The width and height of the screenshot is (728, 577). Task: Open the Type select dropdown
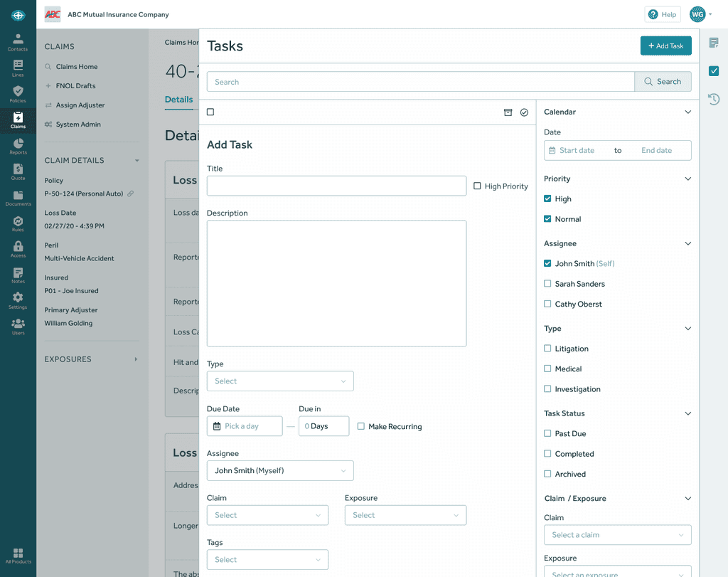pyautogui.click(x=280, y=381)
